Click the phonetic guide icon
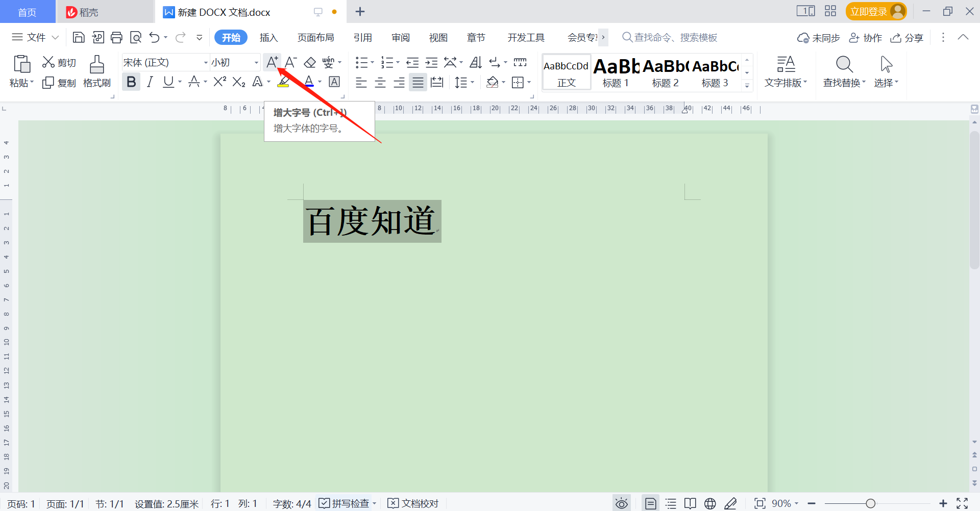This screenshot has width=980, height=511. click(328, 62)
